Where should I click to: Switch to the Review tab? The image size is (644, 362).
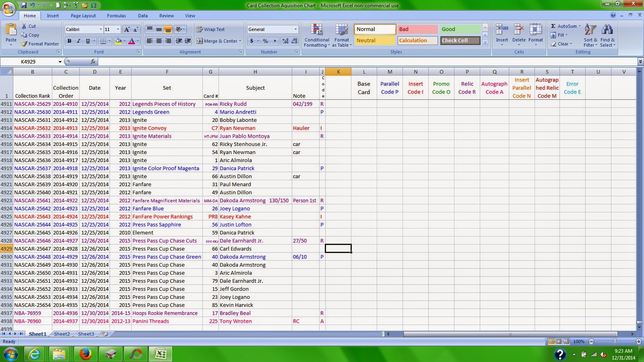point(167,16)
